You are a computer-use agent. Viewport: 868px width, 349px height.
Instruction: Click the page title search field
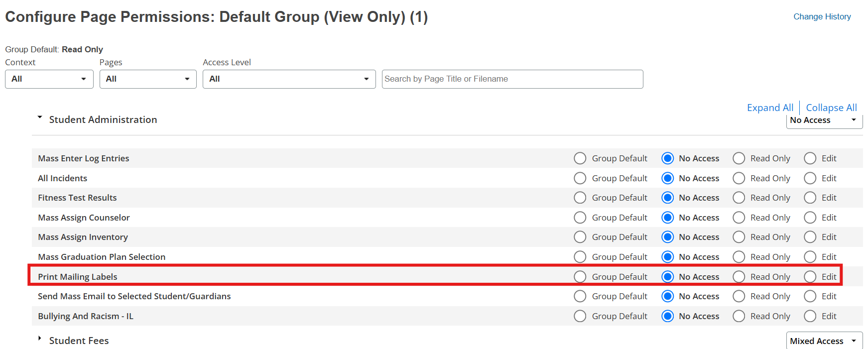click(x=512, y=79)
